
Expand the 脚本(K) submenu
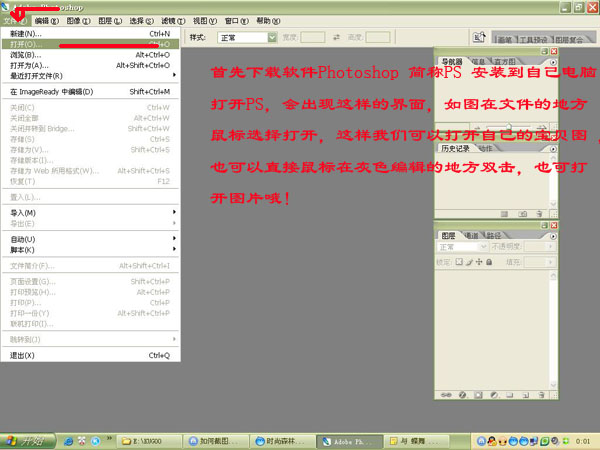coord(90,250)
